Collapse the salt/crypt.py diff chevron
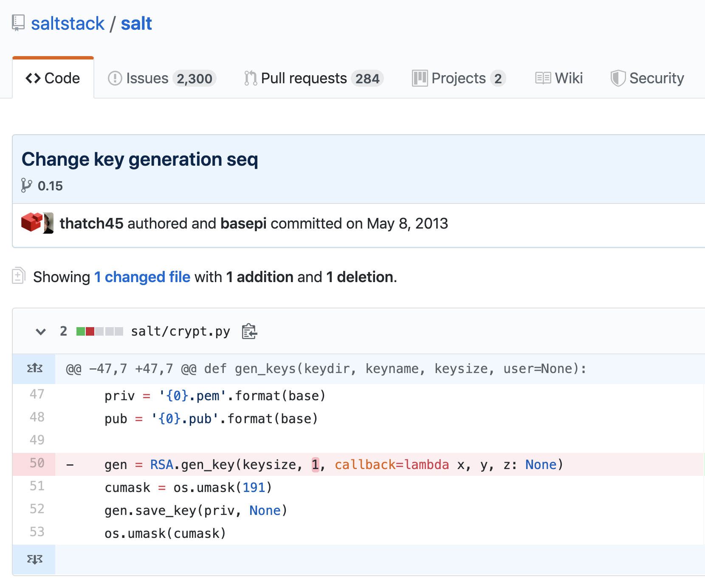The height and width of the screenshot is (588, 705). [x=41, y=331]
